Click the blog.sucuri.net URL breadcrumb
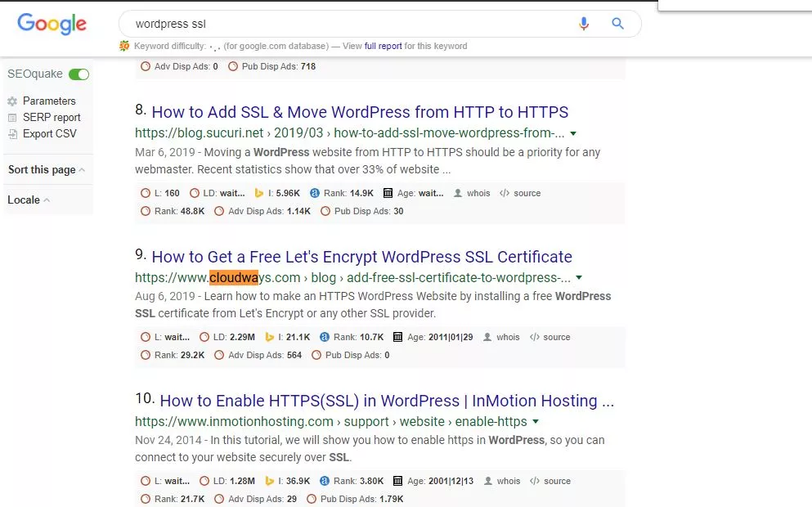This screenshot has width=812, height=507. 349,133
